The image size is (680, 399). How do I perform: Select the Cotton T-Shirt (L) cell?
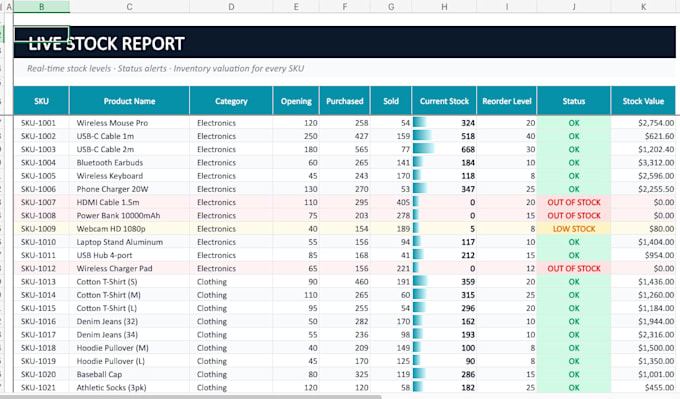point(129,308)
